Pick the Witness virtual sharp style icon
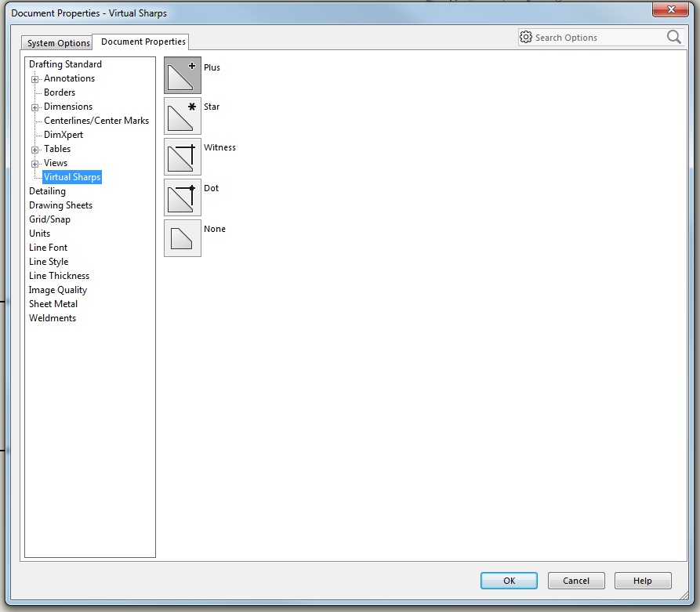The height and width of the screenshot is (612, 700). (x=183, y=157)
